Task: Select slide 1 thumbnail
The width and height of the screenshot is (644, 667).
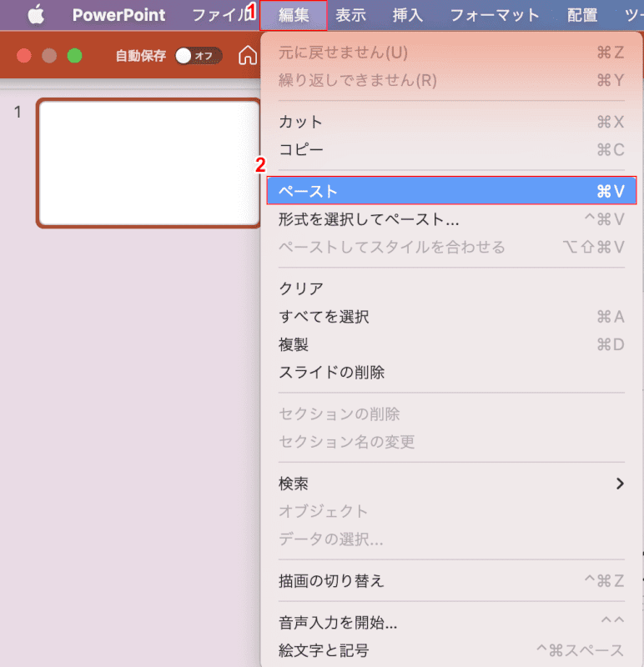Action: (148, 163)
